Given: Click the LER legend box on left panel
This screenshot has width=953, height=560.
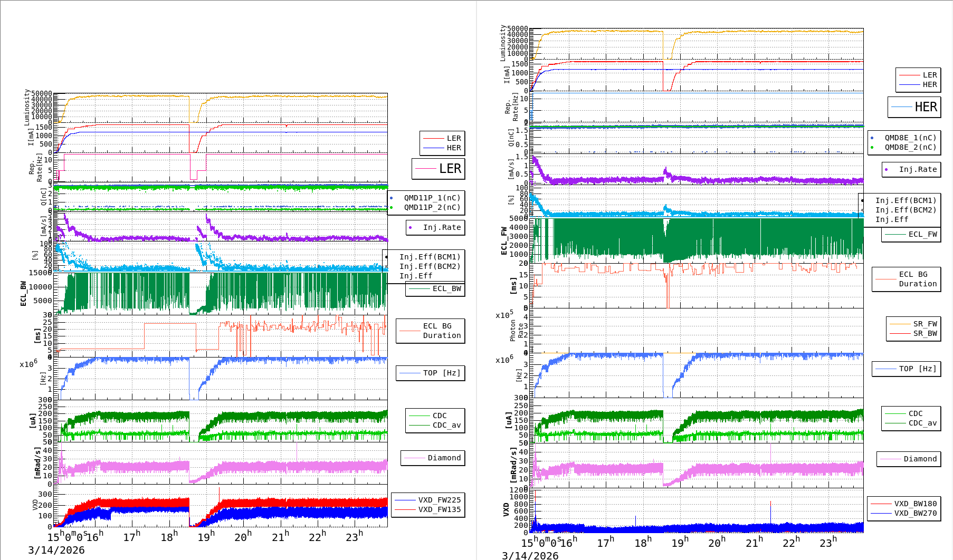Looking at the screenshot, I should click(x=438, y=169).
